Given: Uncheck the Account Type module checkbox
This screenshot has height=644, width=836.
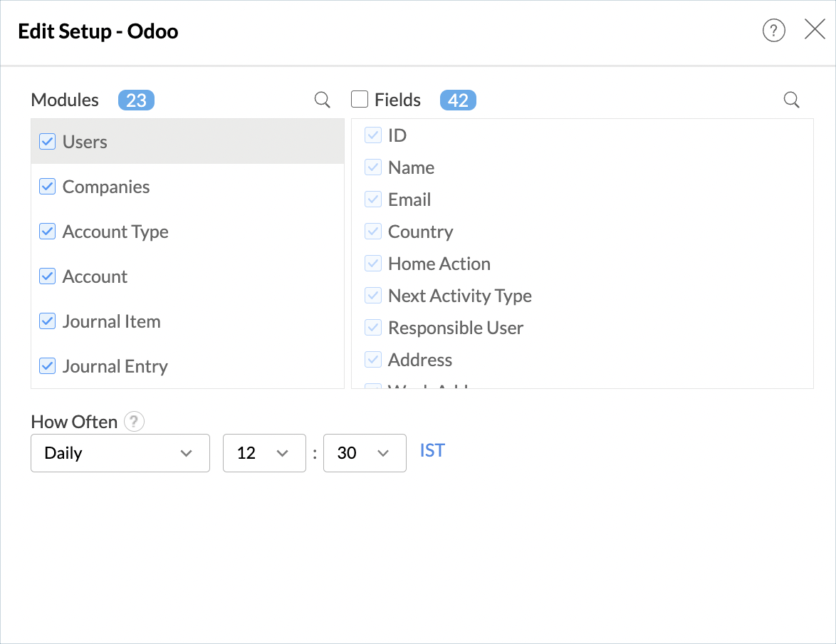Looking at the screenshot, I should (x=48, y=232).
